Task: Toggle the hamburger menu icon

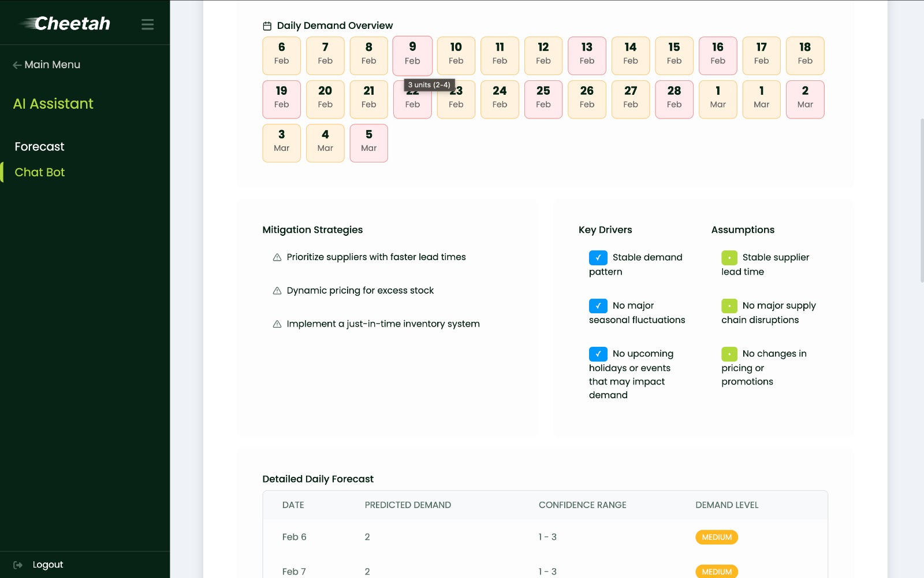Action: (147, 24)
